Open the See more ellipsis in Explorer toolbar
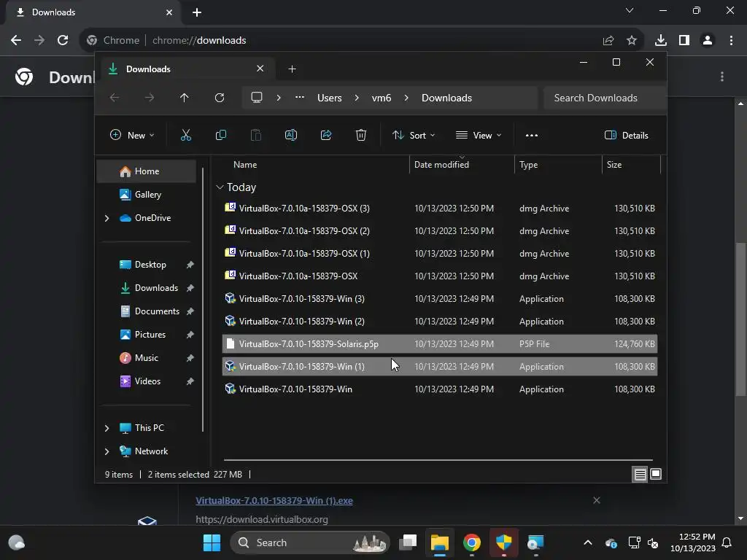This screenshot has height=560, width=747. pyautogui.click(x=532, y=135)
